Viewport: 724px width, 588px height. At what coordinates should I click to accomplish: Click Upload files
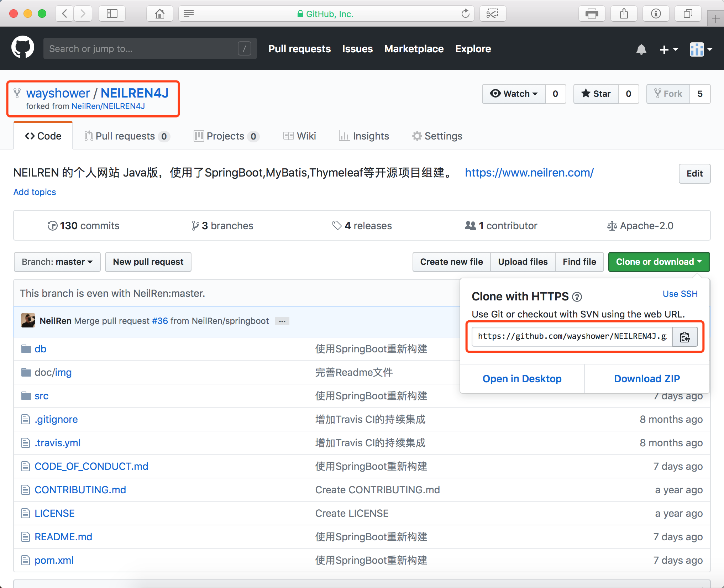coord(523,262)
